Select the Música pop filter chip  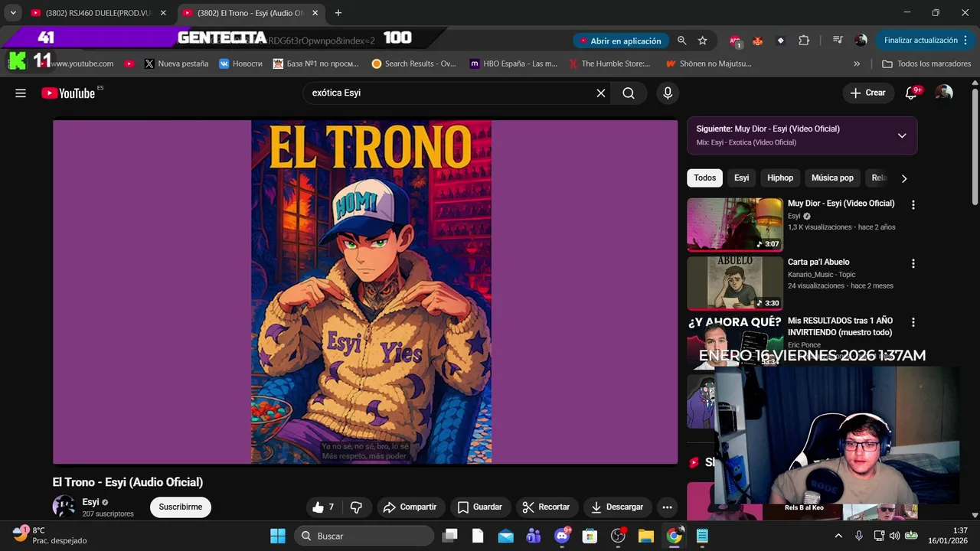[x=832, y=178]
